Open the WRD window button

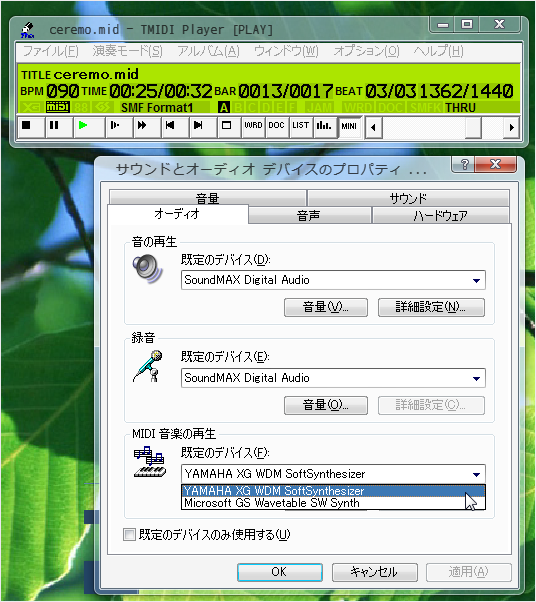pos(253,126)
